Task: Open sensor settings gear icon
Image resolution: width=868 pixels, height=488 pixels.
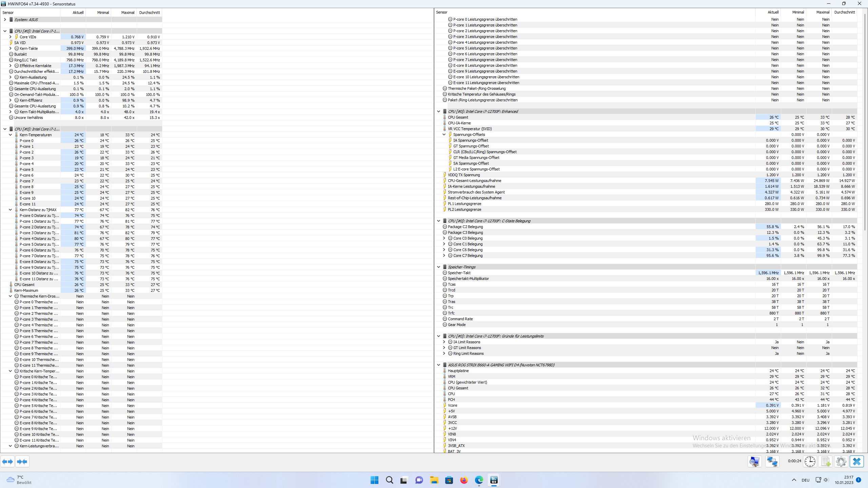Action: (x=841, y=462)
